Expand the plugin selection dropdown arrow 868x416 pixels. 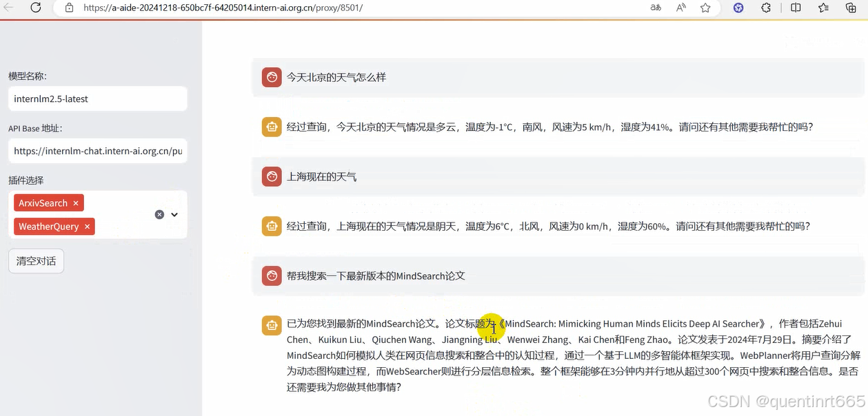pyautogui.click(x=174, y=214)
